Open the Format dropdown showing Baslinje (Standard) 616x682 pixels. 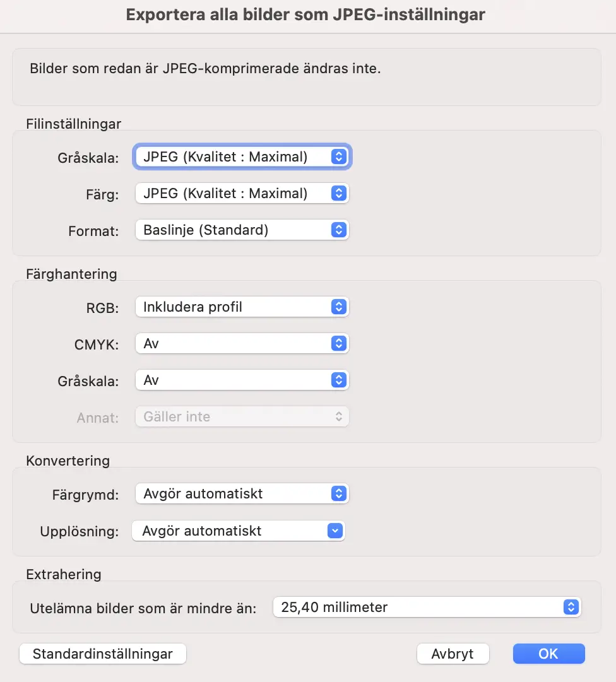(242, 230)
